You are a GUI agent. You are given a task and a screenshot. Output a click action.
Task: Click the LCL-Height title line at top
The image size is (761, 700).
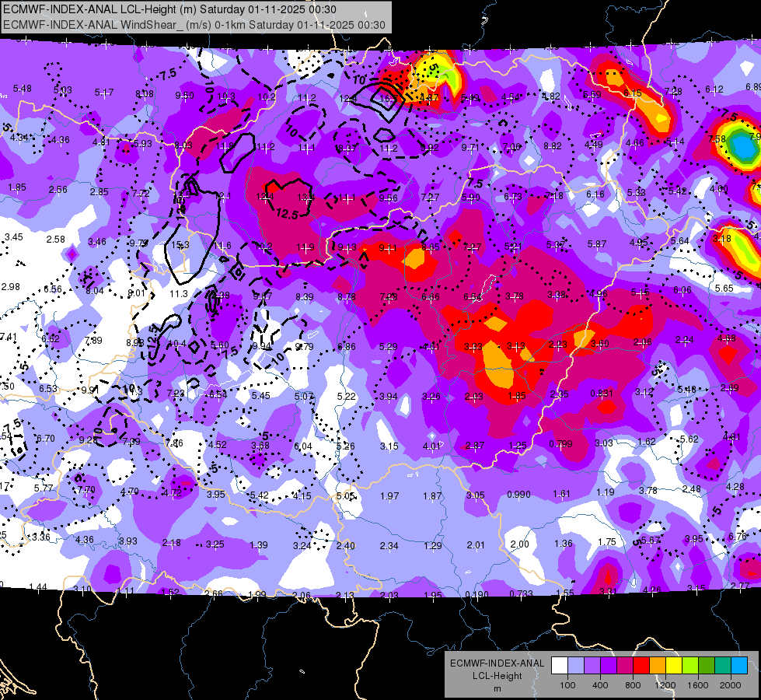[x=169, y=9]
